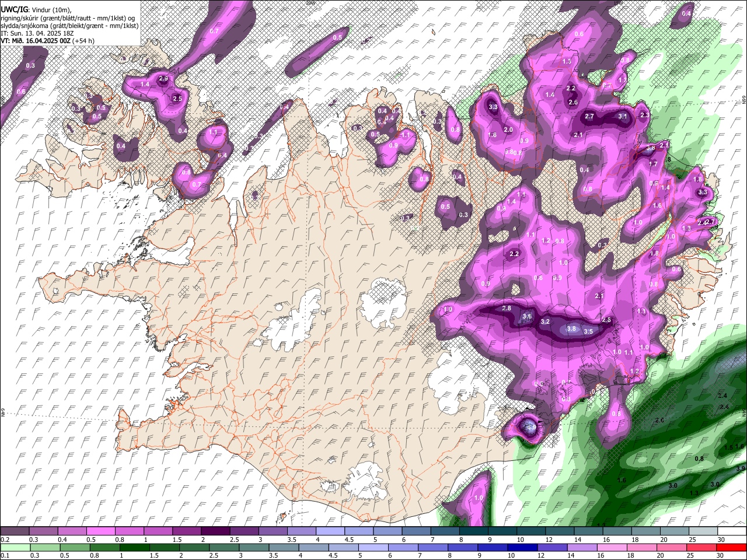
Task: Click the '0.2' label in the snow legend
Action: [5, 540]
